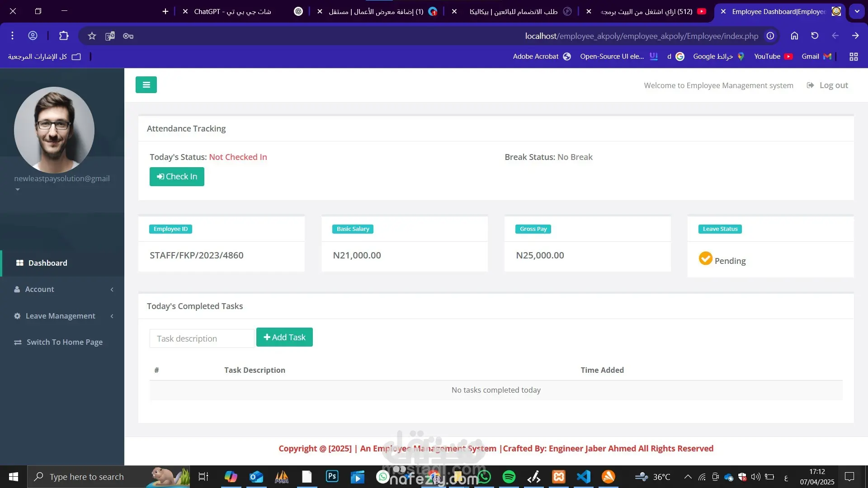Open Spotify from the taskbar

click(x=509, y=477)
